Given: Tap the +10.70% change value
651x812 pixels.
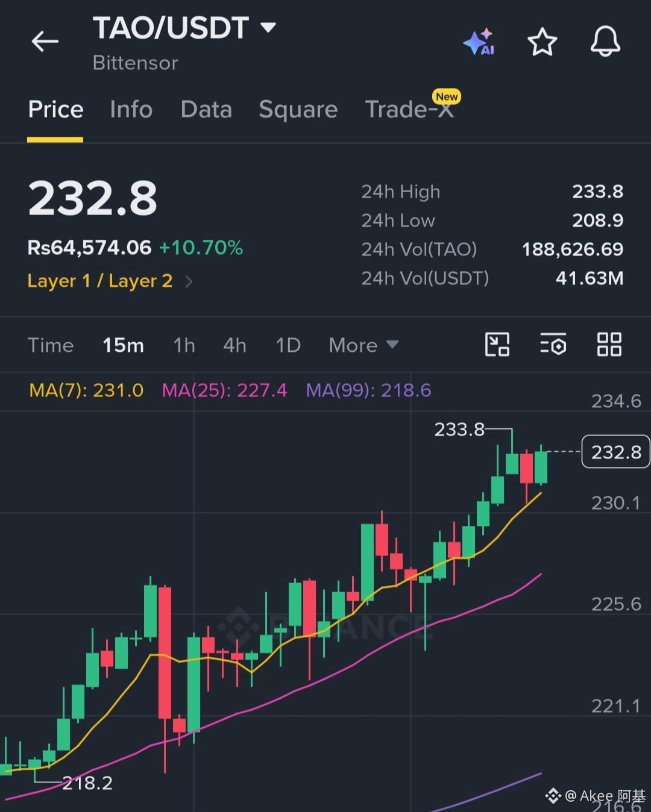Looking at the screenshot, I should [201, 248].
